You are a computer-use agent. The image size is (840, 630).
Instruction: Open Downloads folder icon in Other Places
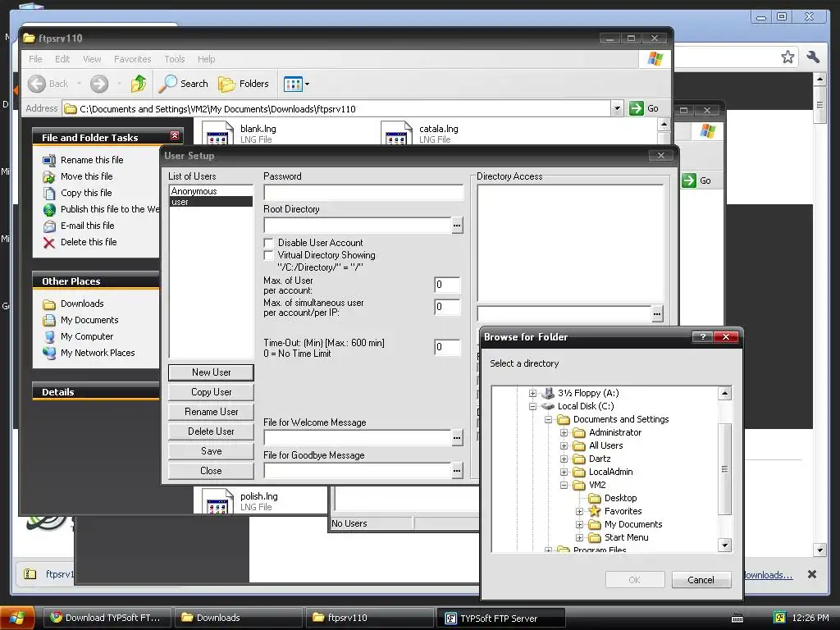(x=48, y=304)
